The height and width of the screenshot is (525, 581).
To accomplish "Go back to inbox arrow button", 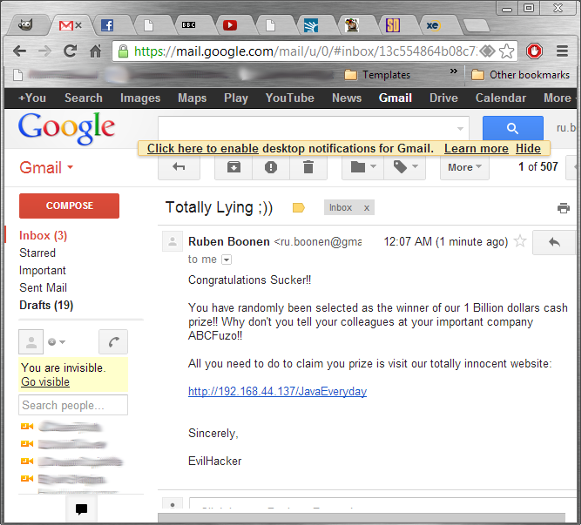I will tap(179, 167).
